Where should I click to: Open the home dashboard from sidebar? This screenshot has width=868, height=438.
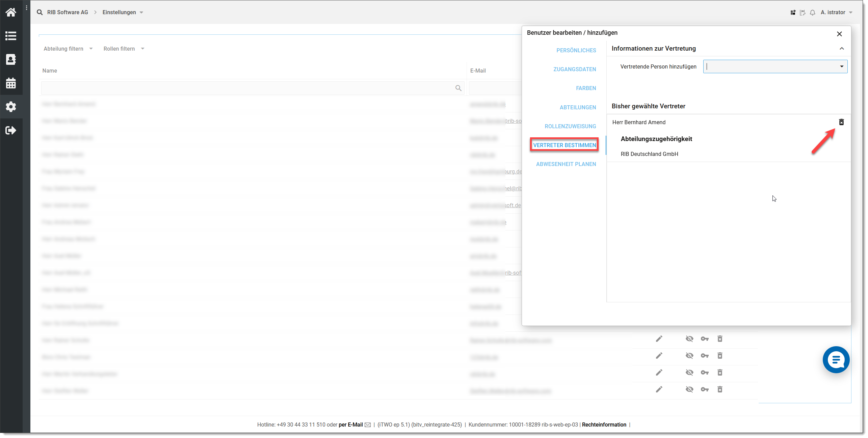[x=11, y=12]
